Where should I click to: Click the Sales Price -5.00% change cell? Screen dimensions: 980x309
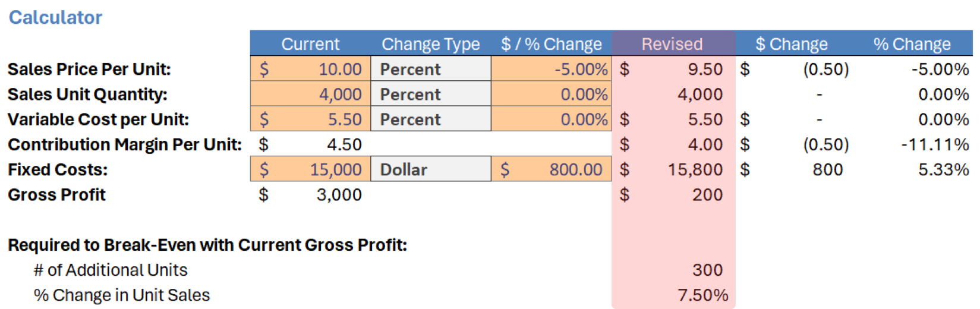click(x=551, y=69)
